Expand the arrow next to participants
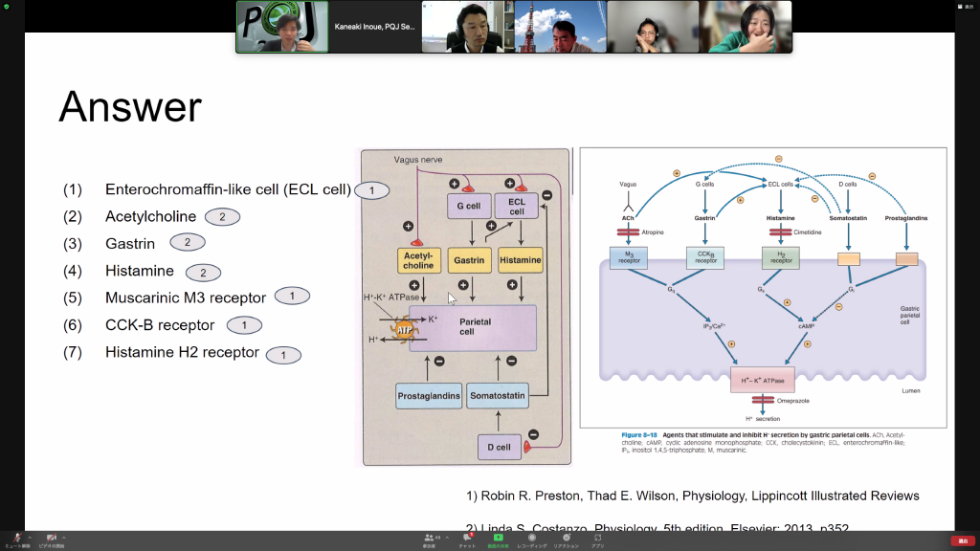 click(443, 536)
